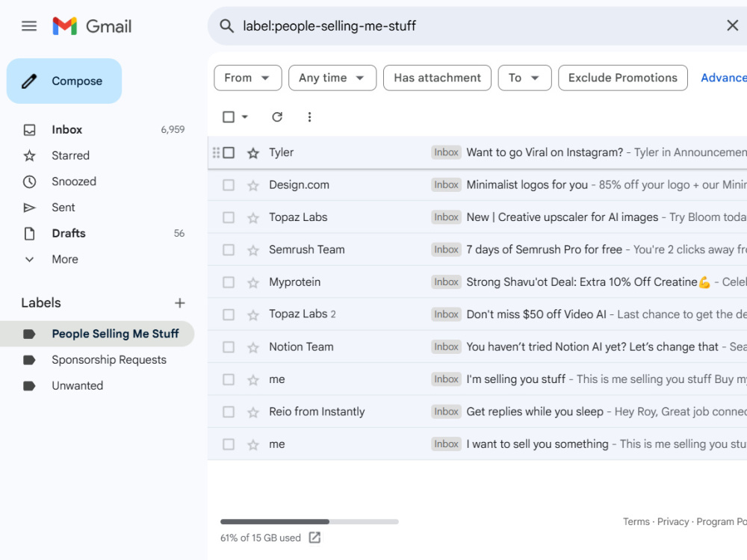Open the To filter dropdown
The image size is (747, 560).
pyautogui.click(x=524, y=78)
